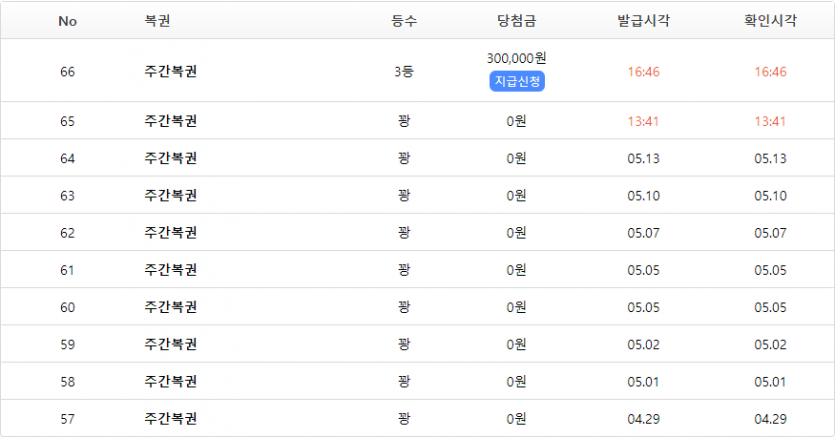Click confirm date 04.29 in row 57

click(x=770, y=420)
